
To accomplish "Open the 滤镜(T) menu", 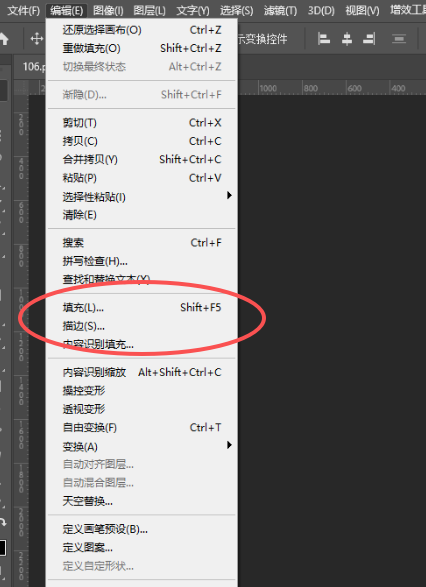I will pyautogui.click(x=280, y=10).
